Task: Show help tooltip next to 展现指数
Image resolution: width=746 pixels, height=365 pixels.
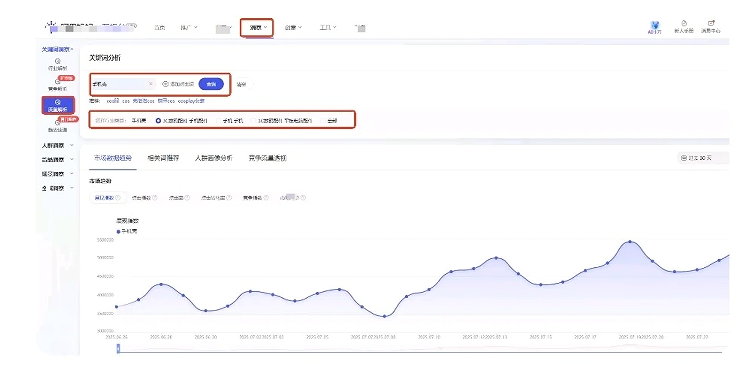Action: pyautogui.click(x=118, y=197)
